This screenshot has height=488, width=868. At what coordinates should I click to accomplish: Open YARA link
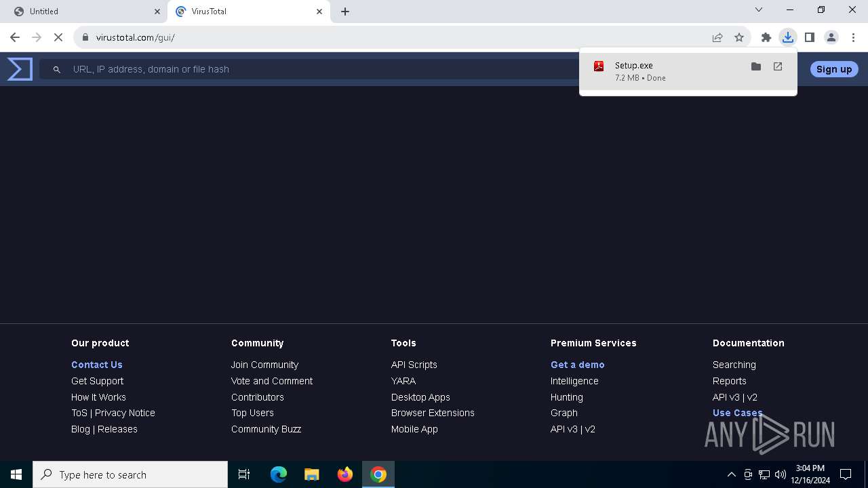pyautogui.click(x=403, y=381)
